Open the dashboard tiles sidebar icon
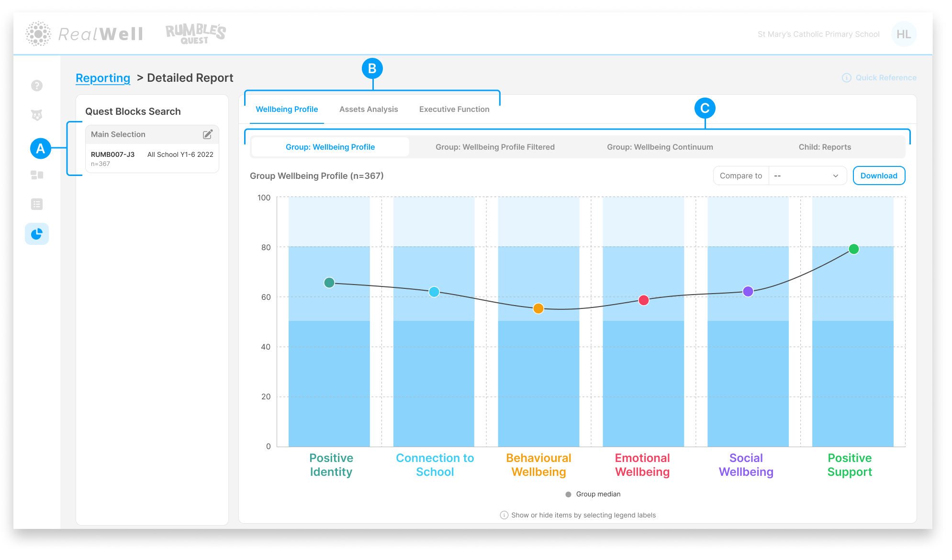The height and width of the screenshot is (560, 952). [37, 175]
